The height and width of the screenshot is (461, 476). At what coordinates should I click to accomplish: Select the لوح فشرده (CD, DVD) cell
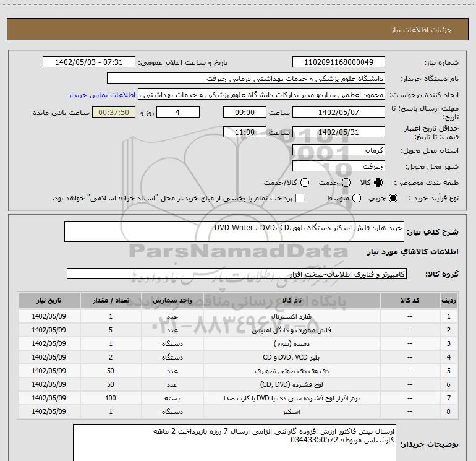pos(291,384)
